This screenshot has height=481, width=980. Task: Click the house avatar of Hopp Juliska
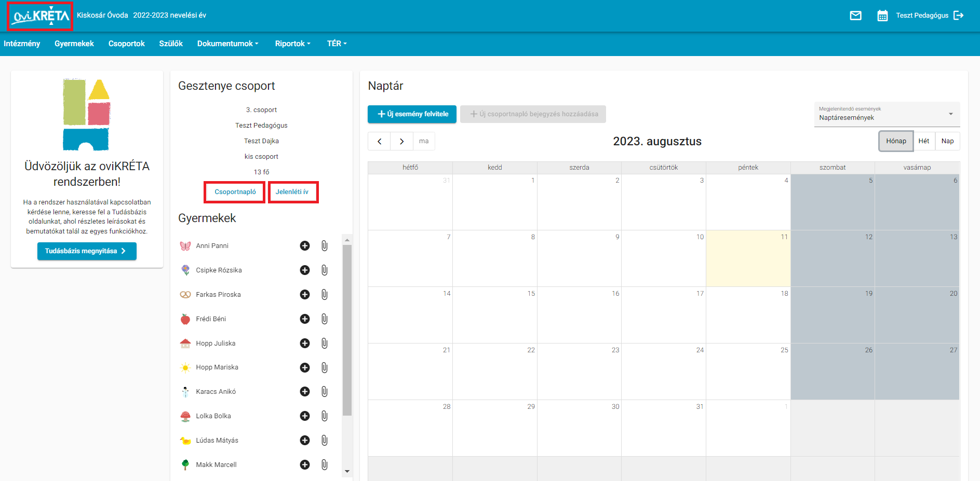(x=185, y=343)
